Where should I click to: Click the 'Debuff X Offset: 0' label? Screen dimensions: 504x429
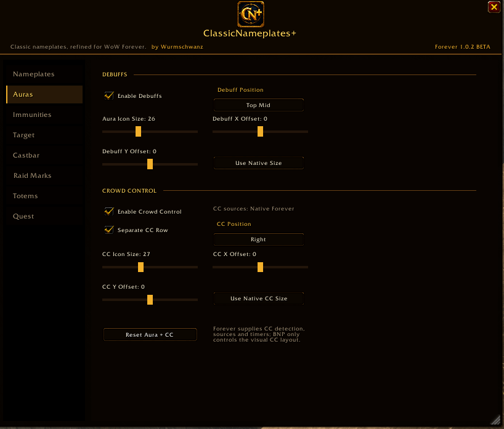tap(240, 119)
